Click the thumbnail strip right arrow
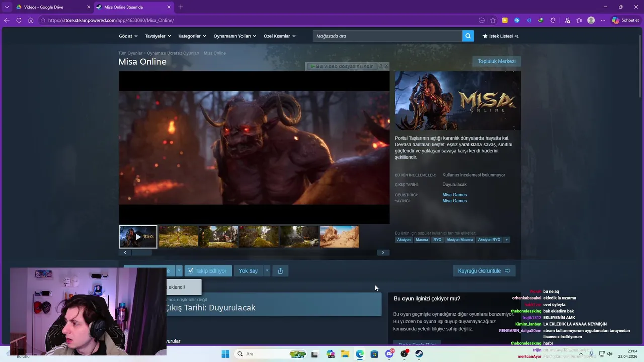 [x=383, y=253]
